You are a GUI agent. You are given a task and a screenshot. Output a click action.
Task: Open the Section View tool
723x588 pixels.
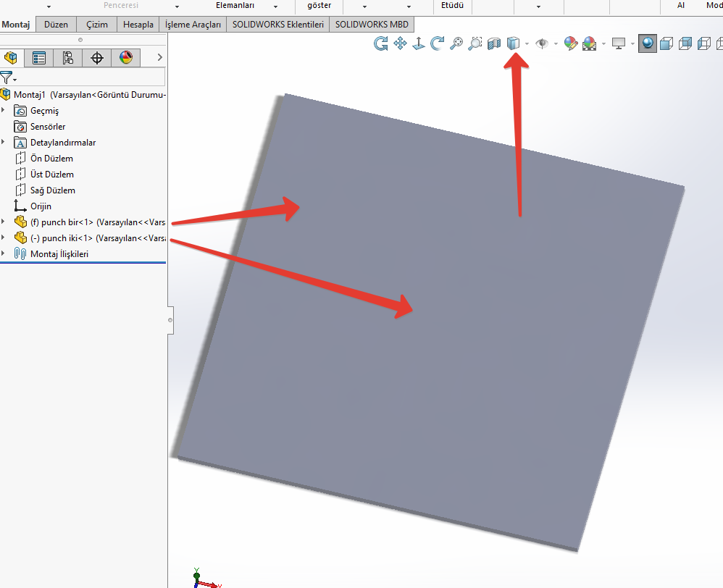[495, 43]
